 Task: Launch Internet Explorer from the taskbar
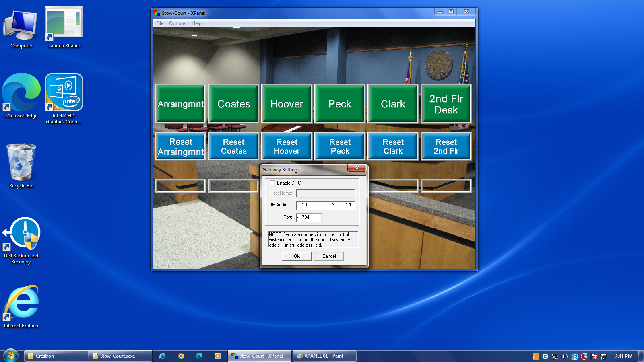(x=162, y=356)
